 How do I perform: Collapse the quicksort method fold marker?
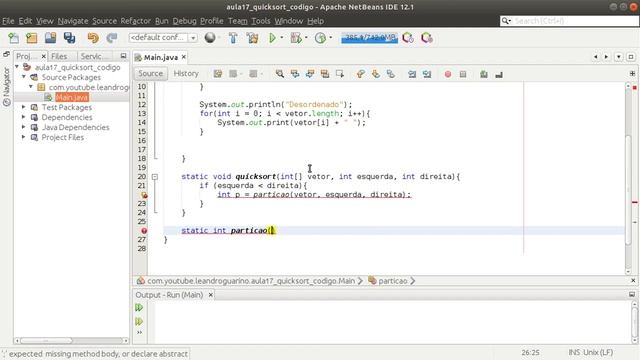coord(155,177)
